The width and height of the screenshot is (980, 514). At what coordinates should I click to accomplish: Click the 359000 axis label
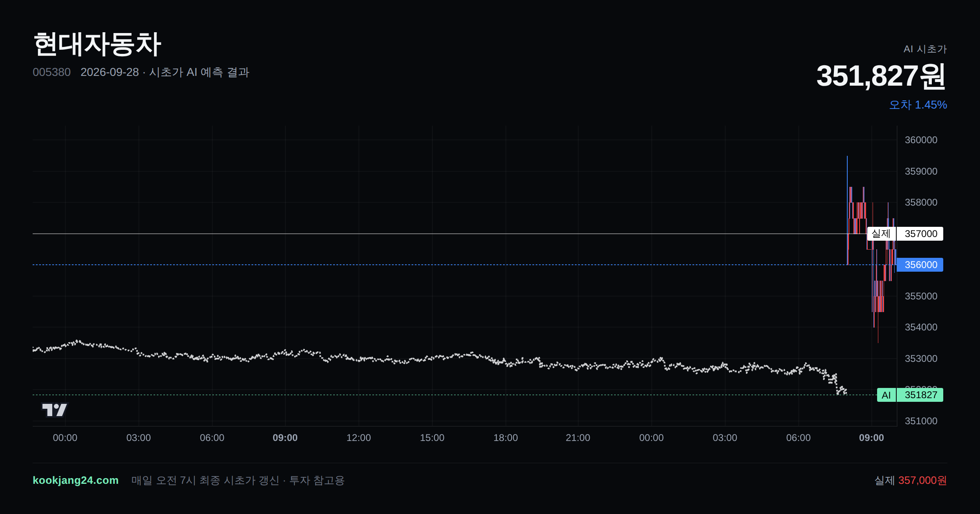[x=921, y=171]
